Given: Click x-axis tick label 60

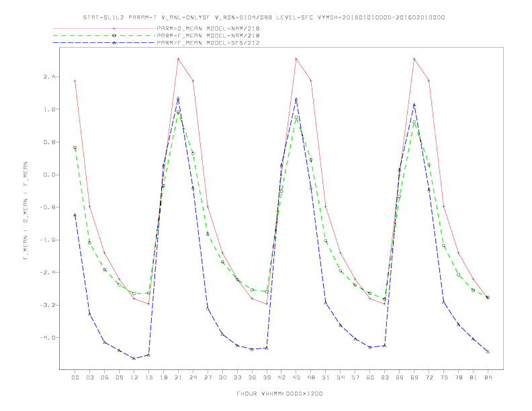Looking at the screenshot, I should coord(370,377).
